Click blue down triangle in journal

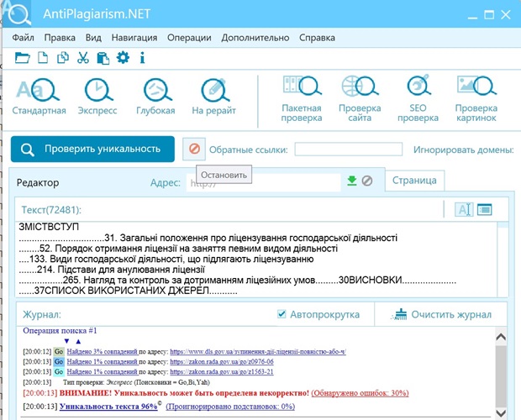coord(66,341)
